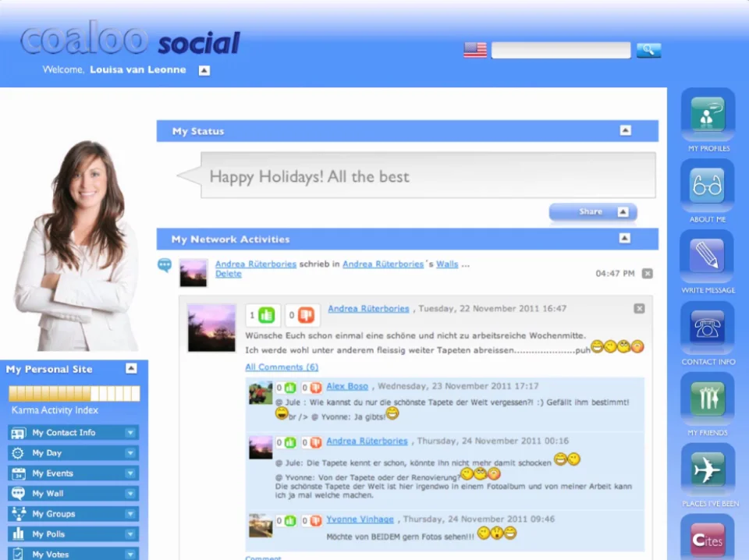Open Andrea's large sunset avatar thumbnail
The image size is (749, 560).
(211, 328)
